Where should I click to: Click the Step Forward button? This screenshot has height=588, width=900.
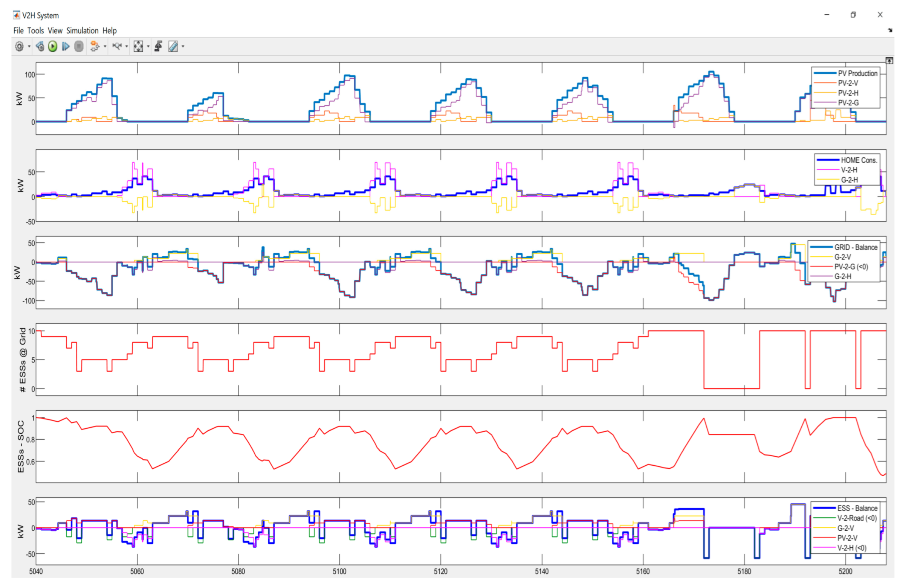tap(66, 46)
